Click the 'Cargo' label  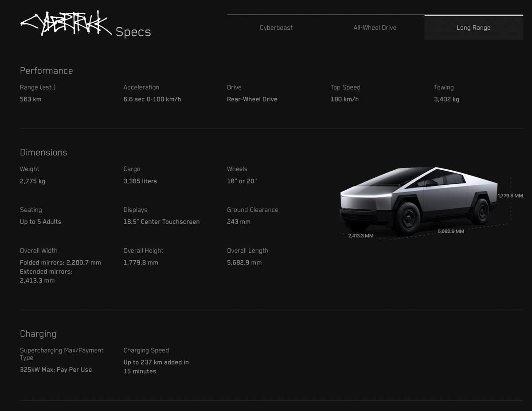[x=132, y=169]
